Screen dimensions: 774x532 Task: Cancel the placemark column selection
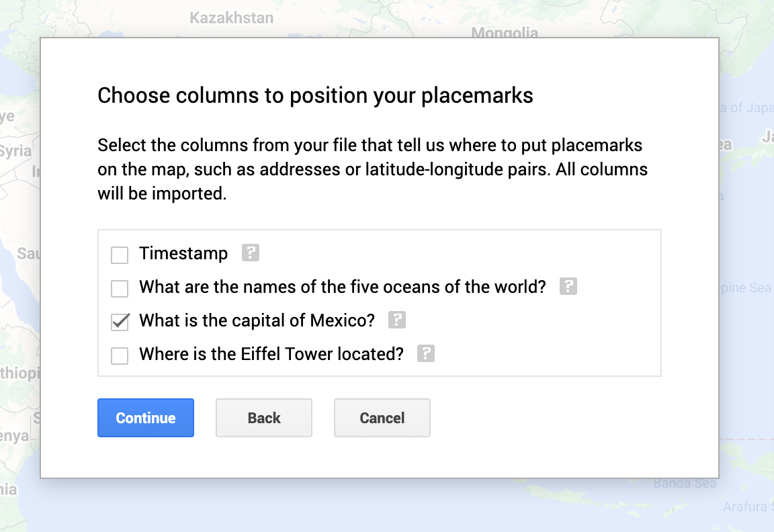[x=382, y=417]
